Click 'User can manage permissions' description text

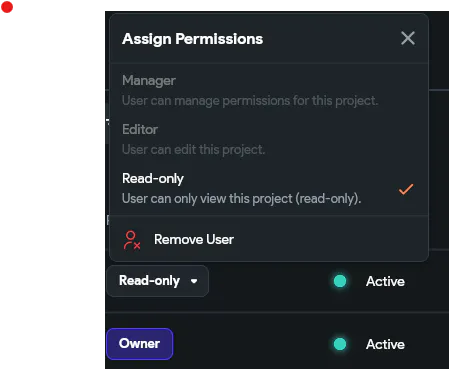pos(250,100)
